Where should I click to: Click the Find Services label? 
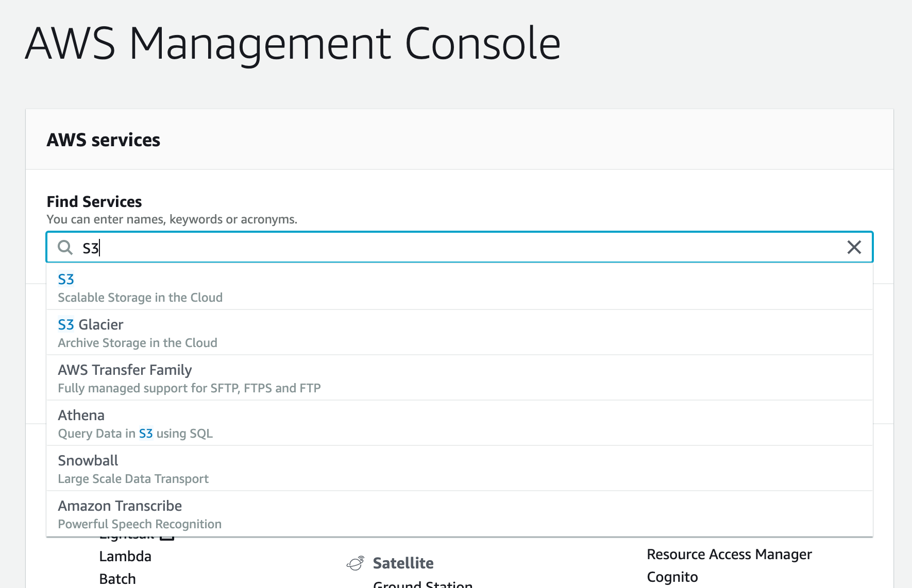(94, 202)
